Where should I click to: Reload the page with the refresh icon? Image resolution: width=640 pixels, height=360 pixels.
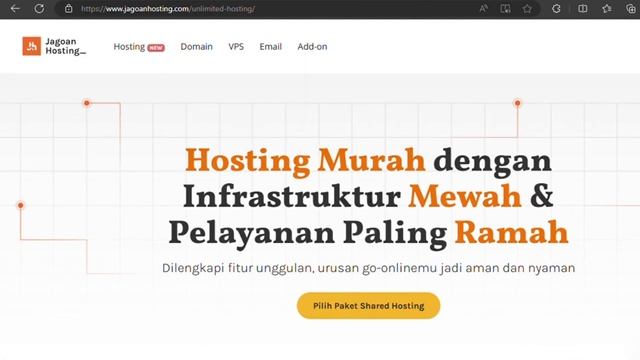click(39, 9)
